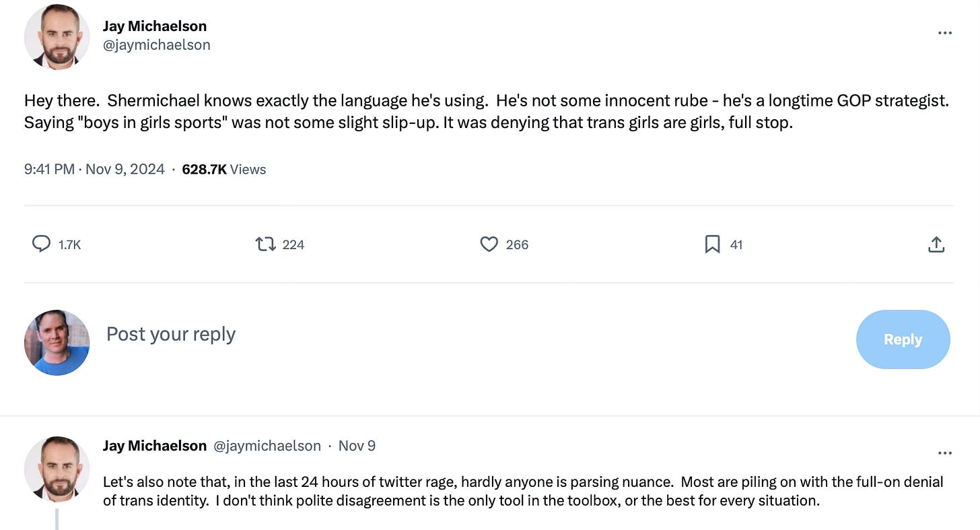Type in the Post your reply field

404,334
